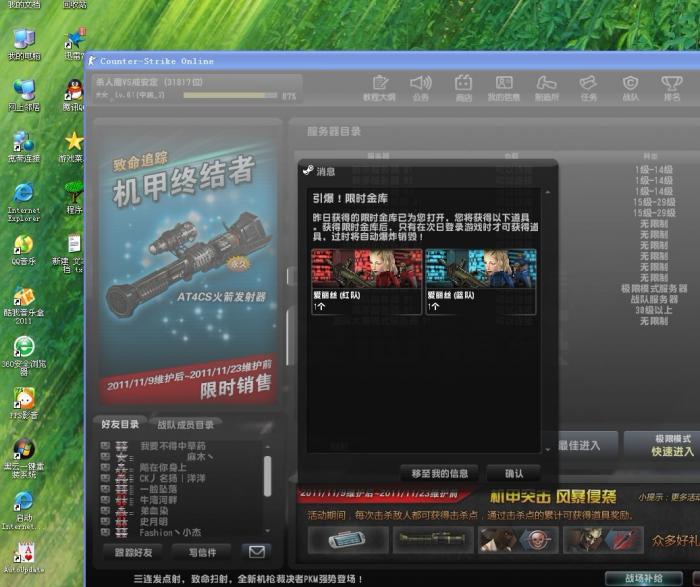Open the 排名 ranking trophy icon
This screenshot has height=587, width=700.
(x=671, y=87)
